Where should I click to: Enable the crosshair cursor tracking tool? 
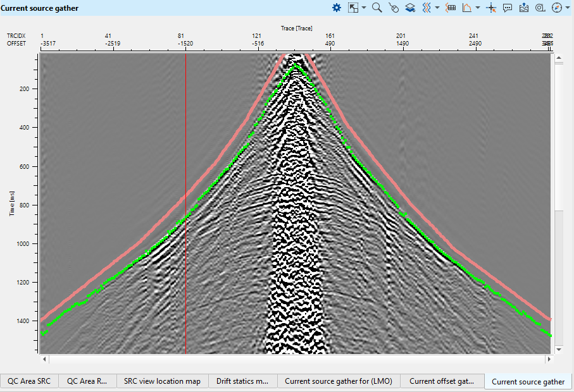(491, 8)
